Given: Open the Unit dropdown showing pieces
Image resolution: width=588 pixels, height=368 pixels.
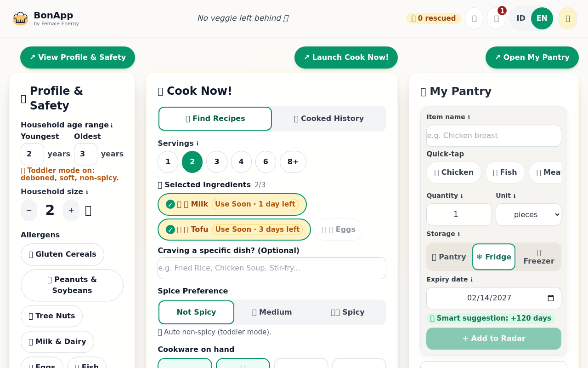Looking at the screenshot, I should point(528,214).
